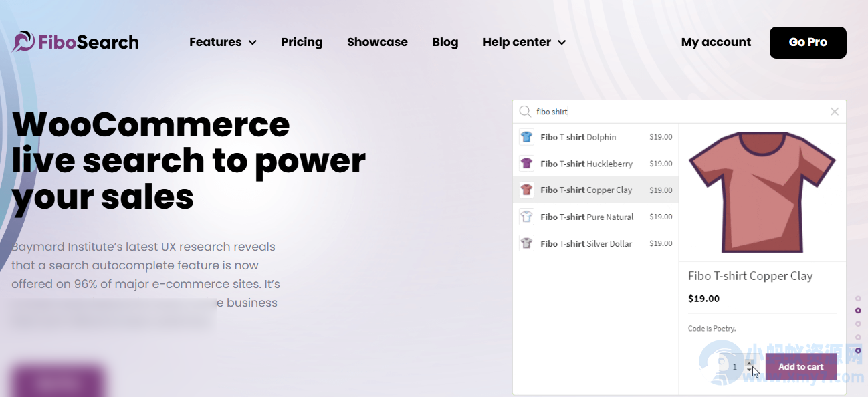The height and width of the screenshot is (397, 868).
Task: Select the Fibo T-shirt Huckleberry thumbnail icon
Action: (x=526, y=163)
